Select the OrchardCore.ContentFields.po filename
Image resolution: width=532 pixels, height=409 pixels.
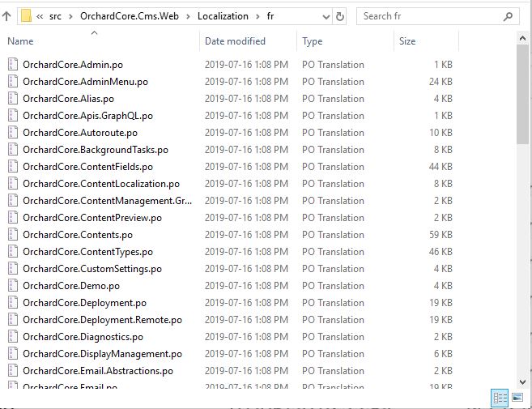(x=88, y=166)
